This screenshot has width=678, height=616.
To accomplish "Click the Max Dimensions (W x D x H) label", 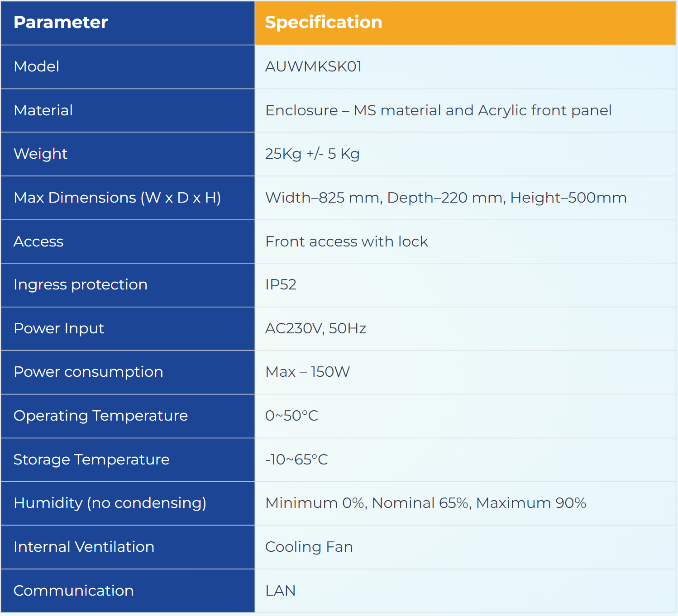I will point(117,198).
